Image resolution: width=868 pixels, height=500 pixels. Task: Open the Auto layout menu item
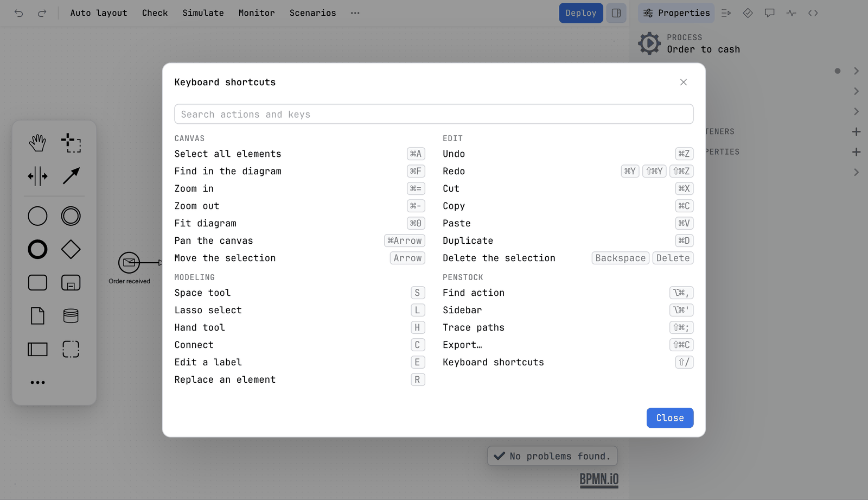pos(99,13)
